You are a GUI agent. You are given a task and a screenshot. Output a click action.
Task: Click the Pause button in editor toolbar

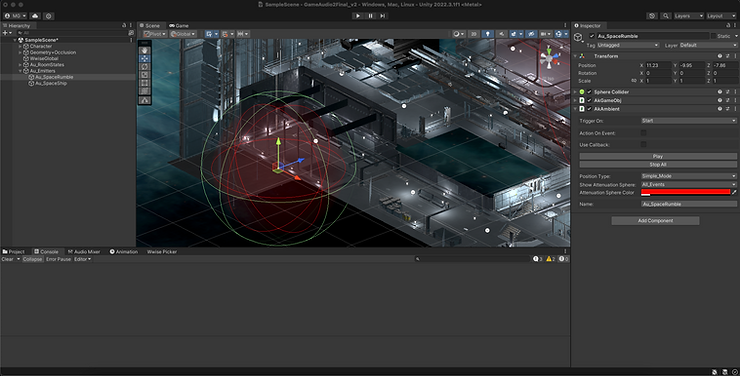pyautogui.click(x=370, y=16)
